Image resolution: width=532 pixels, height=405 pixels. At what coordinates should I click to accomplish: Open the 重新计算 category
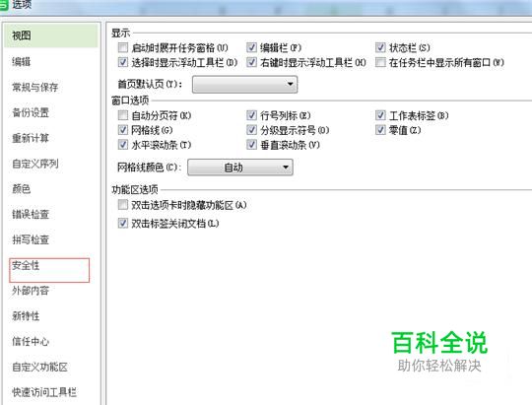pos(31,138)
